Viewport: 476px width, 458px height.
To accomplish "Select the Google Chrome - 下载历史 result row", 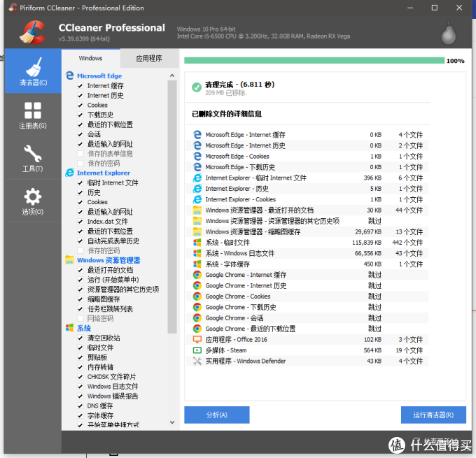I will [307, 307].
